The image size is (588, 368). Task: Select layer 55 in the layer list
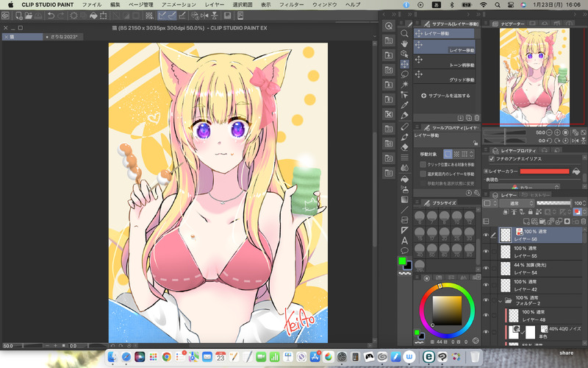tap(540, 252)
